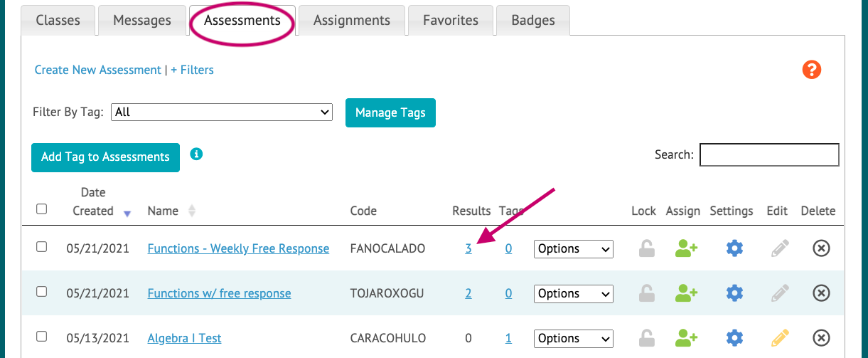The image size is (868, 358).
Task: Click the teal info icon beside Add Tag
Action: coord(197,153)
